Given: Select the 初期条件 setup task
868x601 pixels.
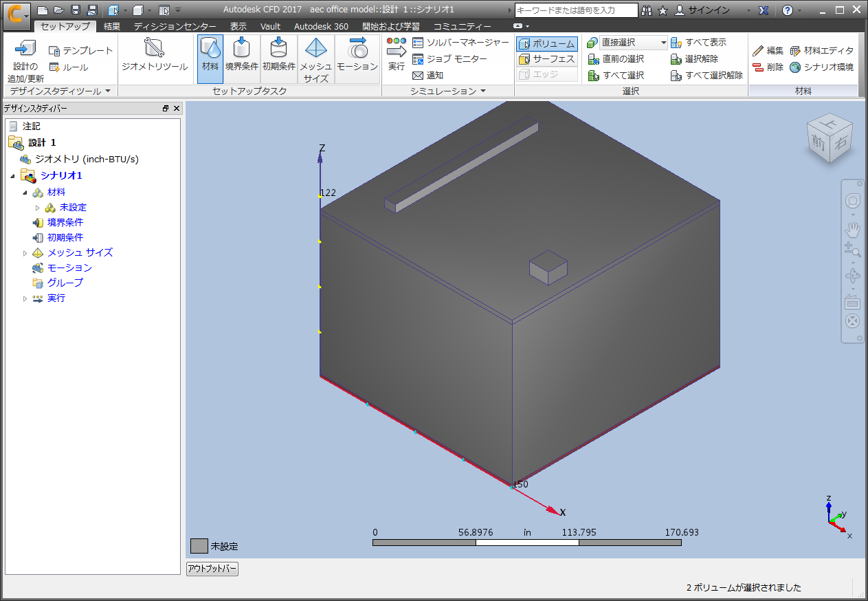Looking at the screenshot, I should tap(279, 59).
